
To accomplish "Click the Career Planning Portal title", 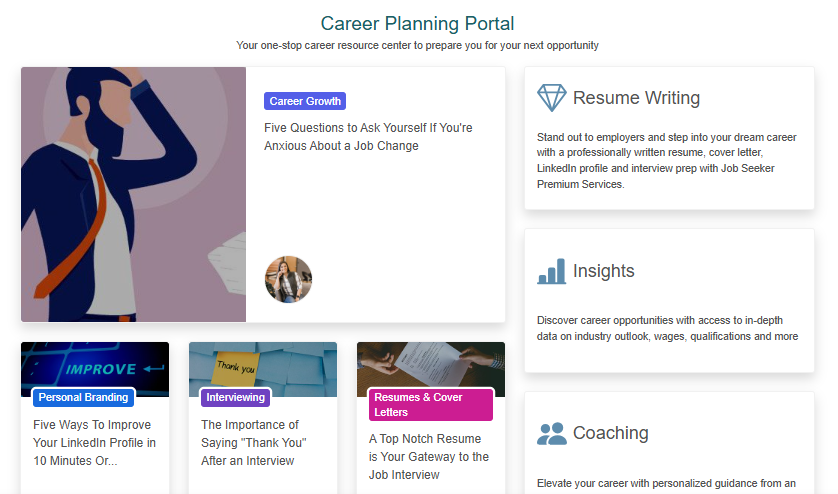I will click(418, 23).
